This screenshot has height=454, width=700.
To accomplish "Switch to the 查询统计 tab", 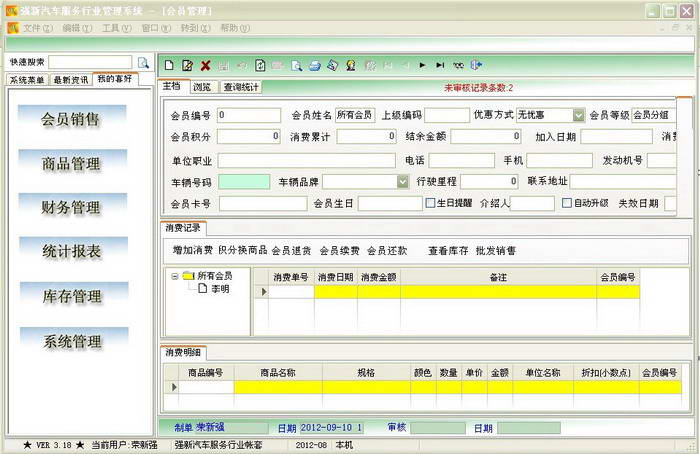I will [240, 87].
